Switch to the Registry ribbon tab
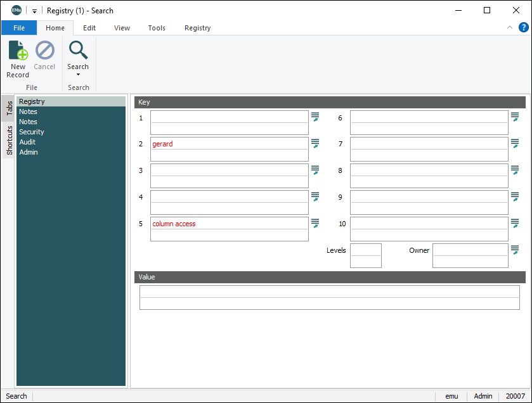 tap(197, 28)
